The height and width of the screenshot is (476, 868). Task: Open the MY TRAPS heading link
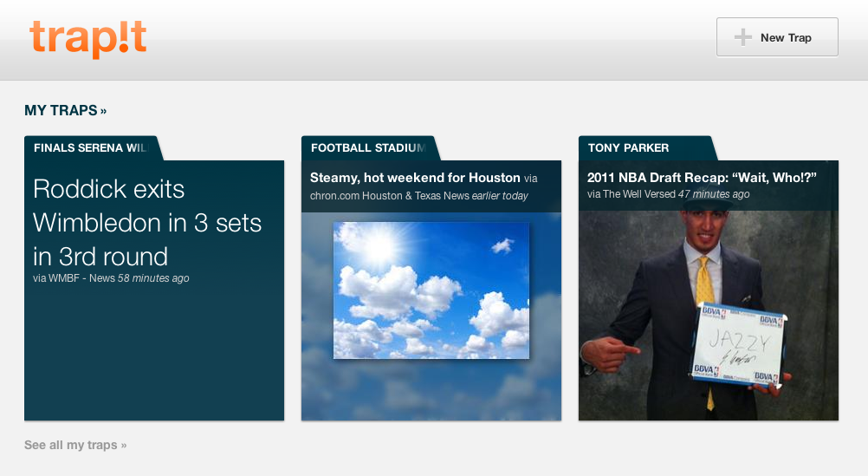(x=65, y=110)
